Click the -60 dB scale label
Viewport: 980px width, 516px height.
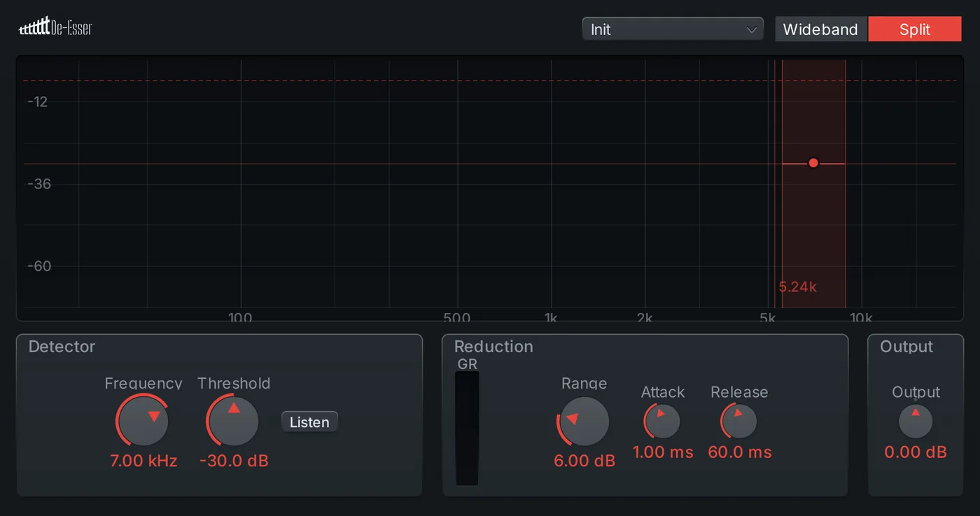tap(39, 266)
